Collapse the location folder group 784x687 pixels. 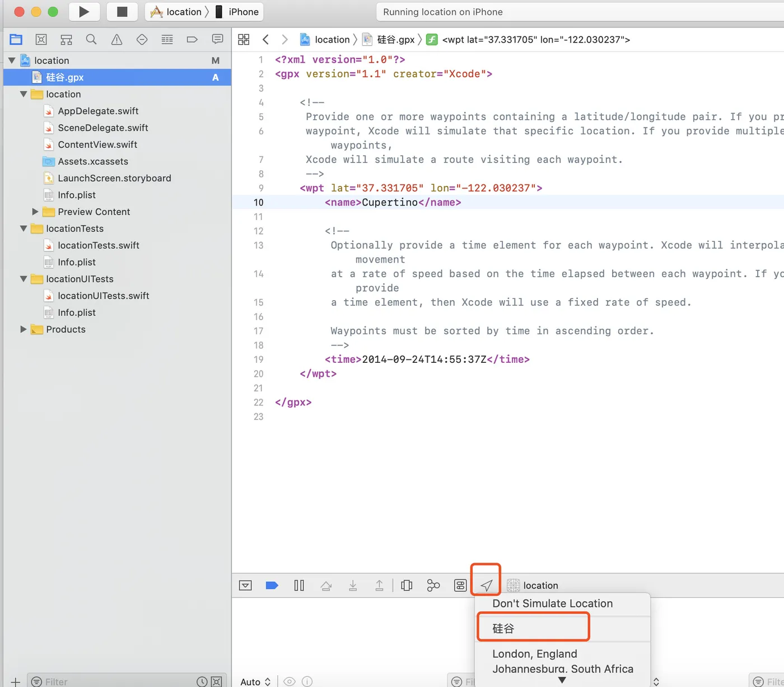pyautogui.click(x=24, y=94)
